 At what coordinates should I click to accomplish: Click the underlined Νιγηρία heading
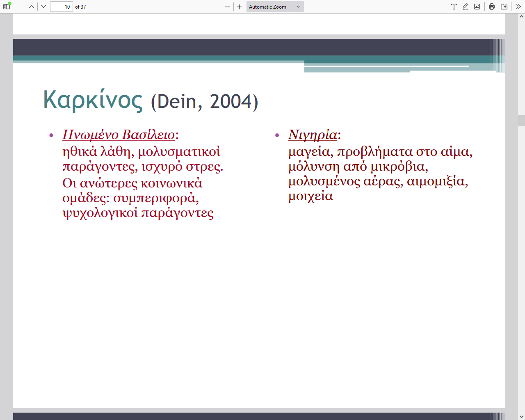(313, 135)
